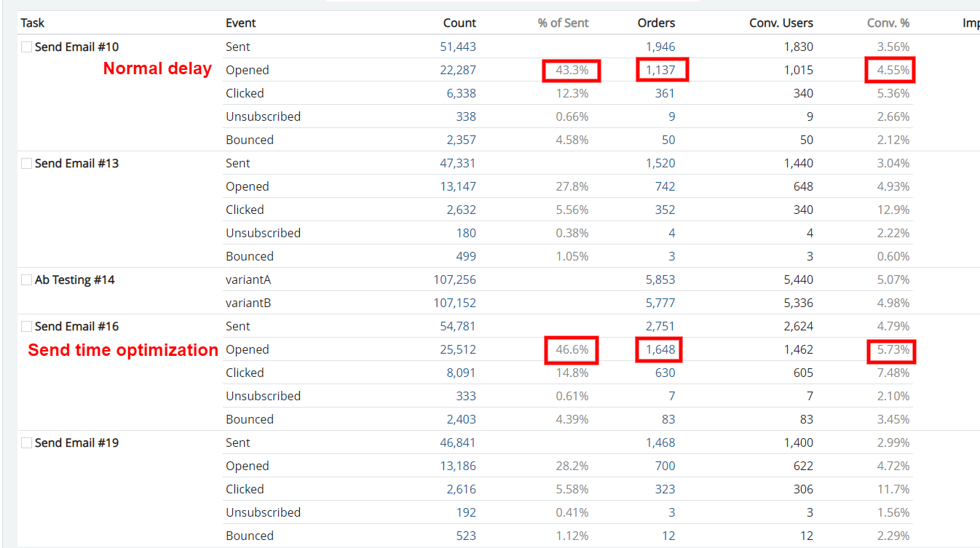The width and height of the screenshot is (980, 548).
Task: Sort by the Orders column header
Action: tap(656, 23)
